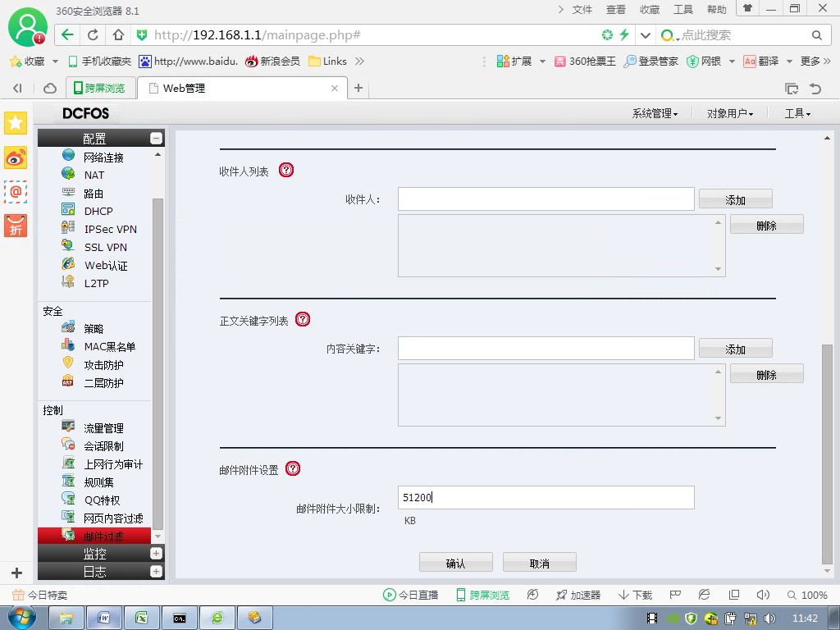
Task: Open the NAT settings item
Action: click(94, 176)
